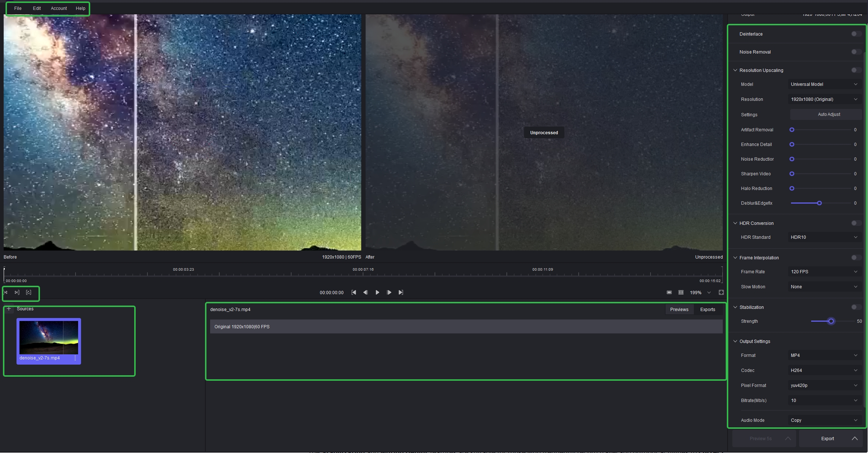Collapse the HDR Conversion section
868x453 pixels.
(735, 223)
